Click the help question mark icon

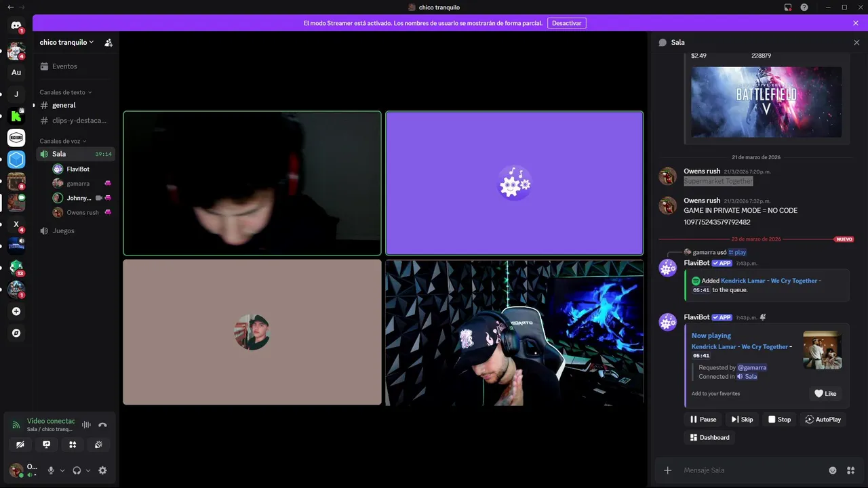pyautogui.click(x=804, y=7)
